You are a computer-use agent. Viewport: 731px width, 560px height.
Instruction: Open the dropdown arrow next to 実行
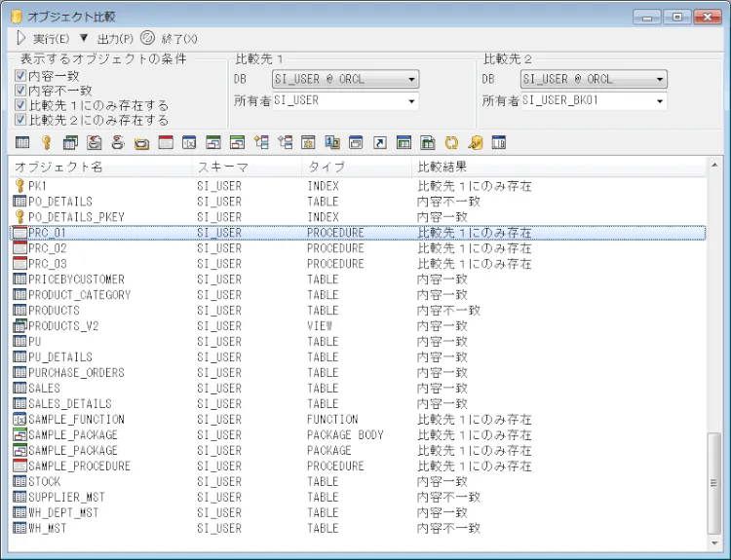coord(84,38)
